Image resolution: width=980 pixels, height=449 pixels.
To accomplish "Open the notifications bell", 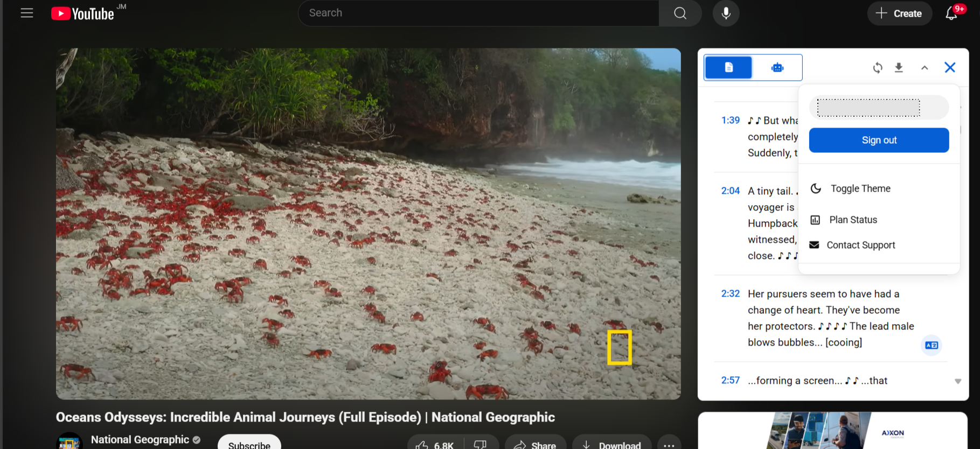I will pyautogui.click(x=951, y=13).
